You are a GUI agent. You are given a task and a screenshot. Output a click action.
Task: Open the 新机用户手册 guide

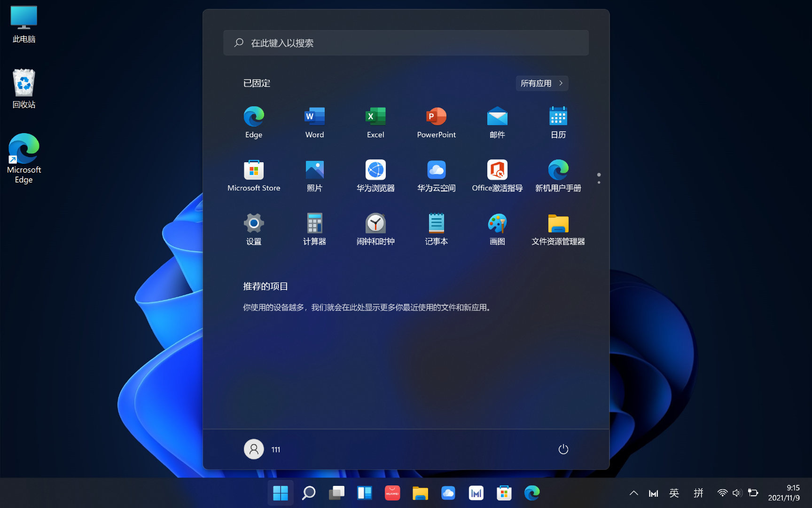coord(558,176)
